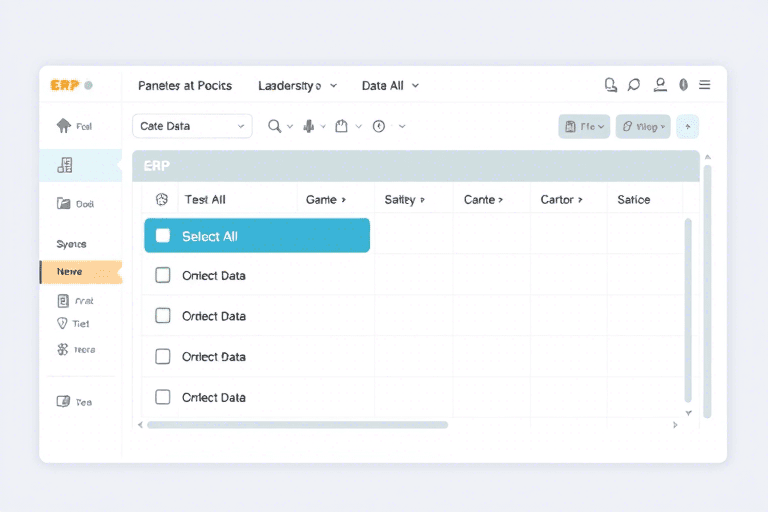Viewport: 768px width, 512px height.
Task: Click the home icon in the sidebar
Action: [64, 126]
